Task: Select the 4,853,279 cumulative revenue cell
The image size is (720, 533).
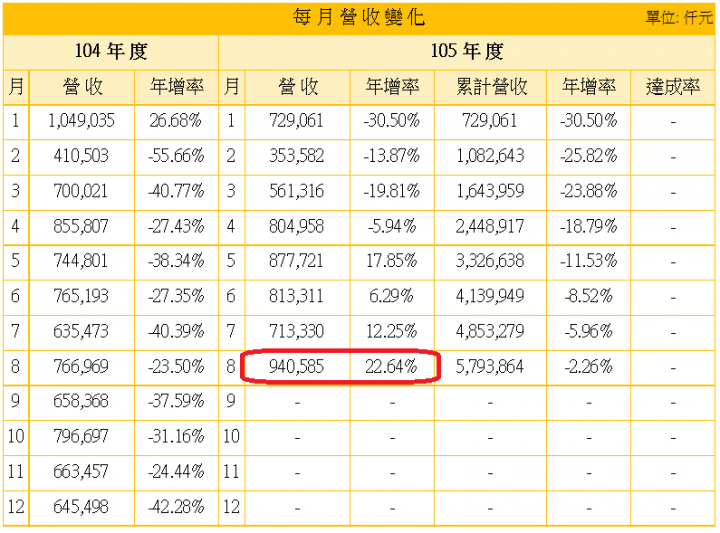Action: pyautogui.click(x=491, y=332)
